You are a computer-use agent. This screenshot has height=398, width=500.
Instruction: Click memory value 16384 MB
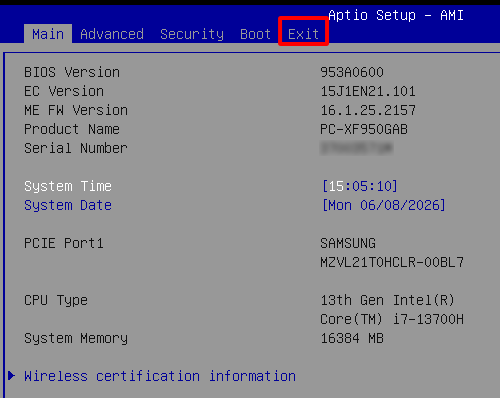coord(352,338)
